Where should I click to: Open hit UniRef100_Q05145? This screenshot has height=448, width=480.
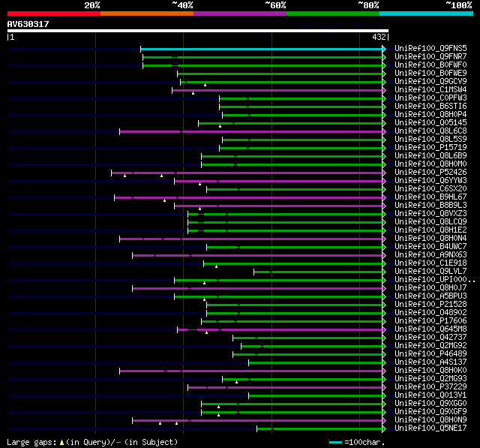[x=430, y=123]
